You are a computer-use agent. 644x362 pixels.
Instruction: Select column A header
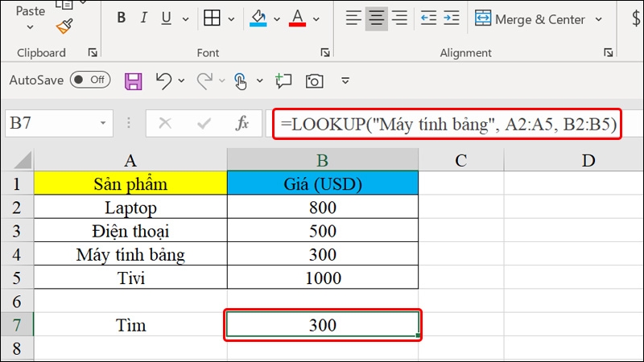pos(130,160)
